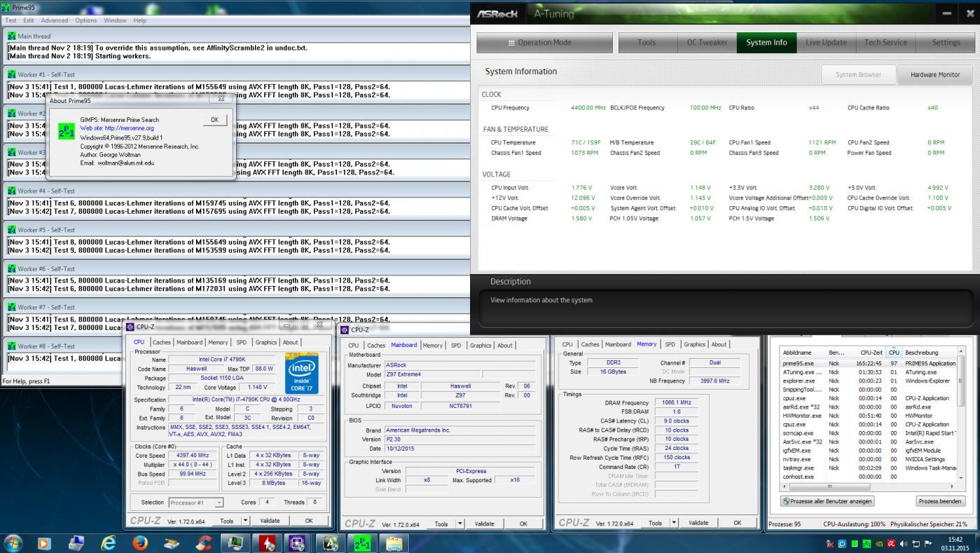The width and height of the screenshot is (980, 553).
Task: Click Hardware Monitor button in A-Tuning
Action: pyautogui.click(x=934, y=74)
